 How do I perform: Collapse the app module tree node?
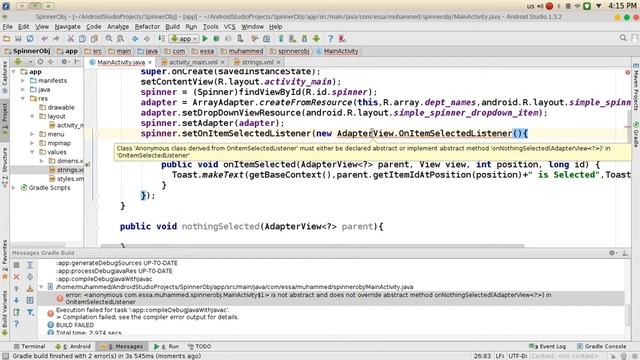tap(14, 72)
